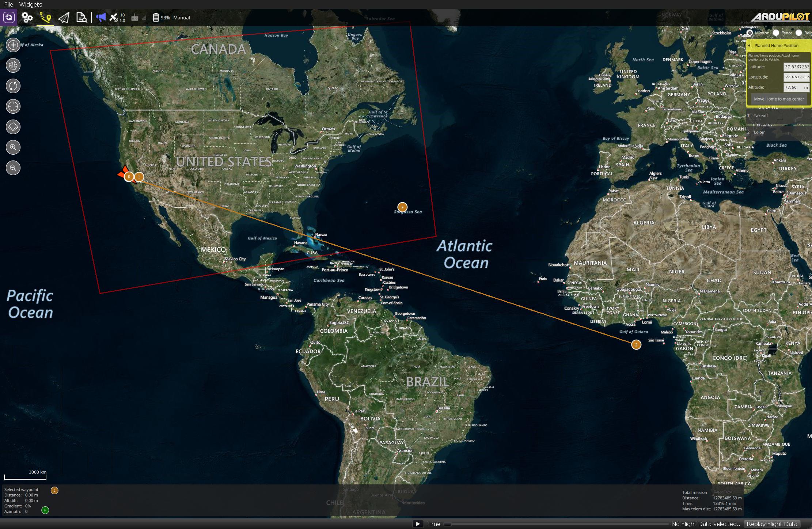Click Move Home to map center
This screenshot has height=529, width=812.
[779, 99]
